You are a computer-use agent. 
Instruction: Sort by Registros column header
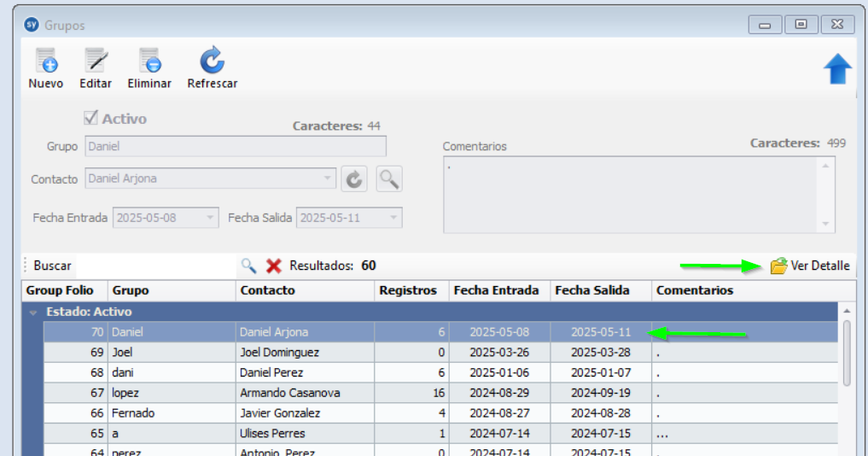point(412,291)
